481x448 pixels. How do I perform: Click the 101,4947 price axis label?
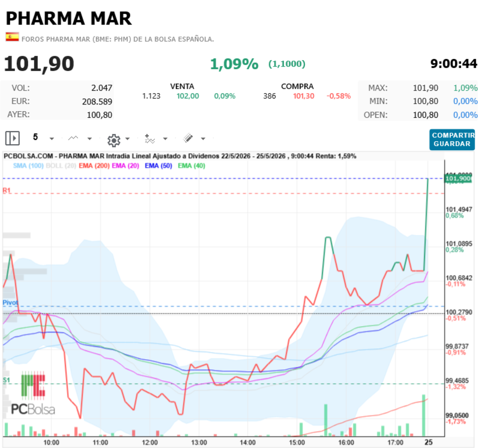(x=459, y=210)
